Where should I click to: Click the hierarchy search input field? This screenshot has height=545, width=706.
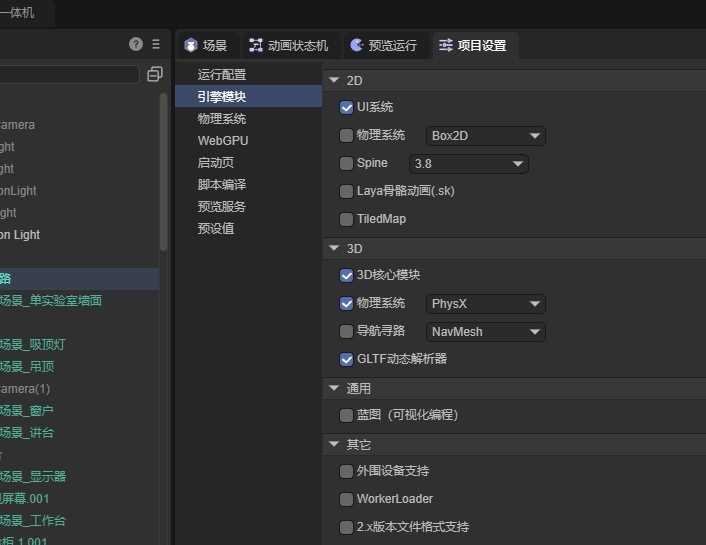pyautogui.click(x=68, y=74)
